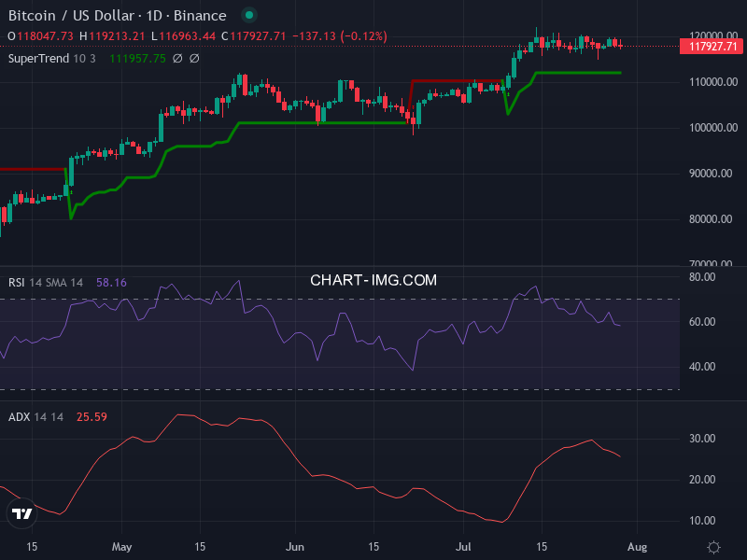Screen dimensions: 747x560
Task: Click the Jun label on time axis
Action: pos(295,547)
